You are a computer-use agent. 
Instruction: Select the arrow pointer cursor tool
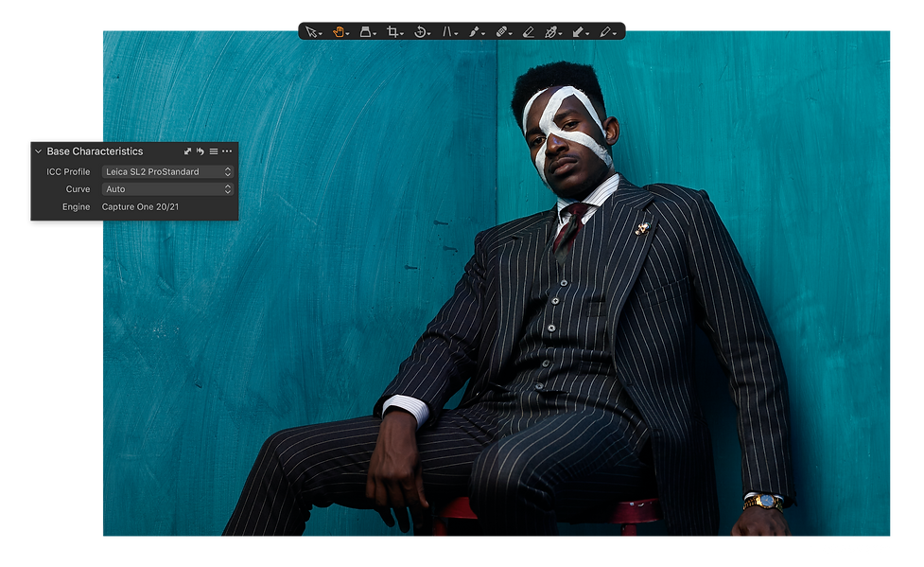coord(310,32)
